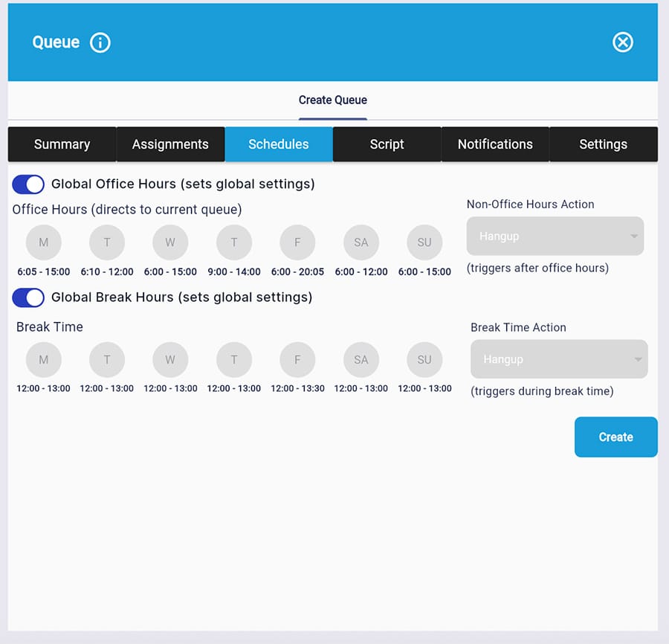This screenshot has width=669, height=644.
Task: Disable Global Office Hours toggle
Action: 29,184
